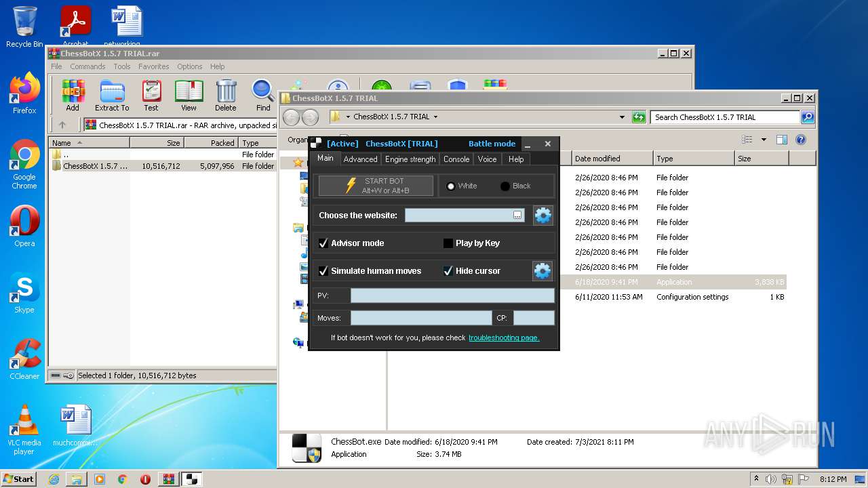Click Internet Explorer icon in taskbar
Viewport: 868px width, 488px height.
click(54, 479)
